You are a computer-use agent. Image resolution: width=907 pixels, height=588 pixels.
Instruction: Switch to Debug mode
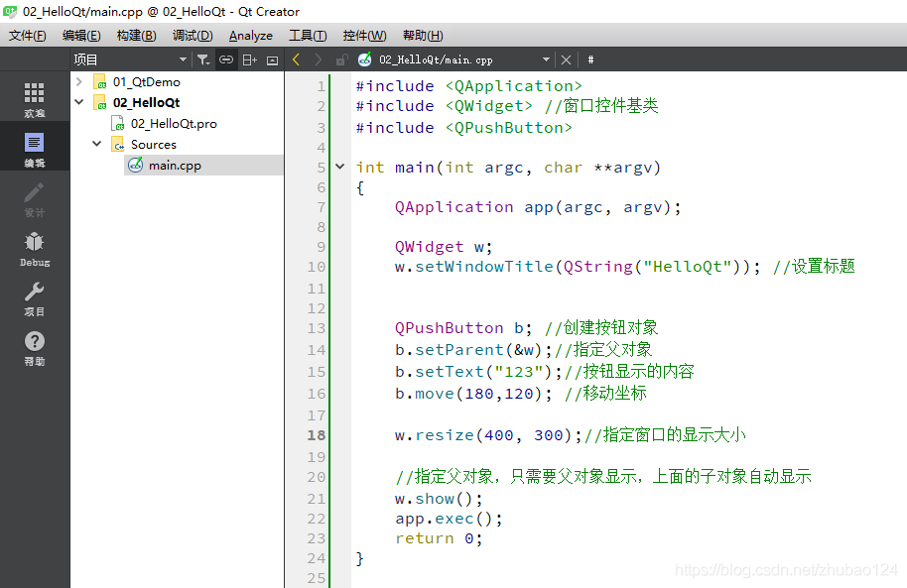[34, 249]
